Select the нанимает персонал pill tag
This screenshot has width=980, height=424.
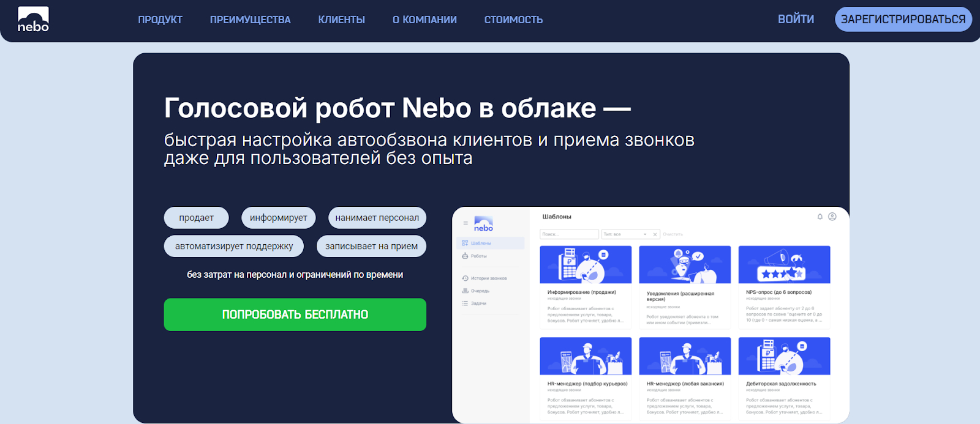click(x=377, y=218)
